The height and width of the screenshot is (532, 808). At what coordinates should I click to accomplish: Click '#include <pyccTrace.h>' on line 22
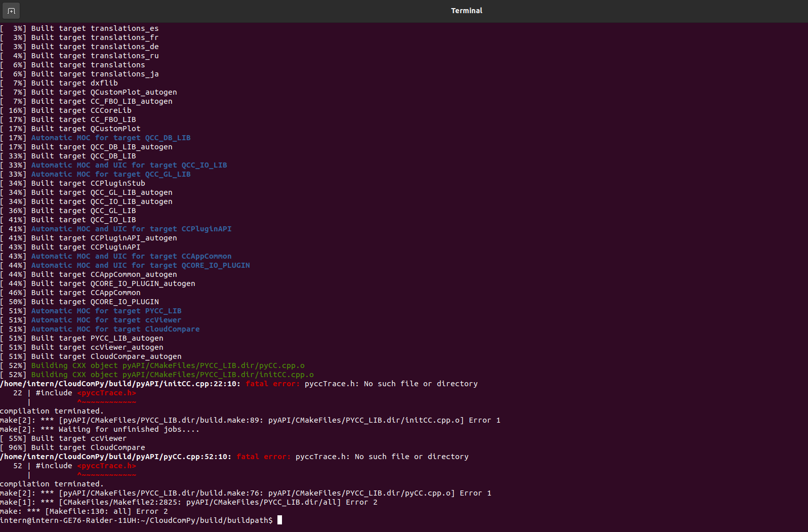click(86, 393)
